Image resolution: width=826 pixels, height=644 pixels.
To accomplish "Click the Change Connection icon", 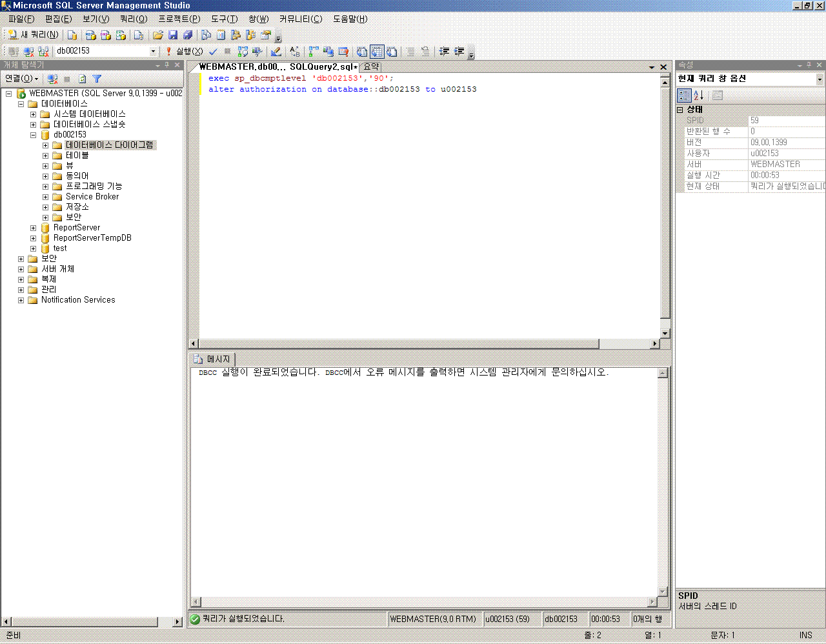I will tap(43, 51).
